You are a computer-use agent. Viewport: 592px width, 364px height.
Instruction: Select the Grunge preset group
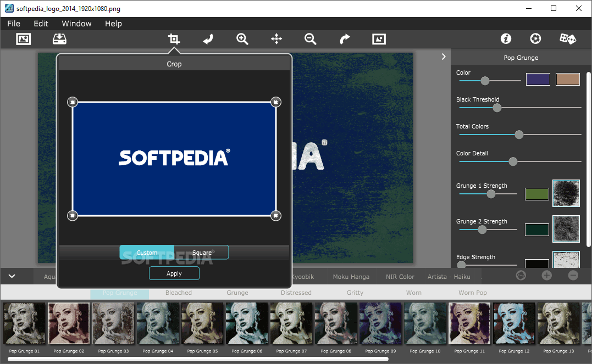[237, 293]
